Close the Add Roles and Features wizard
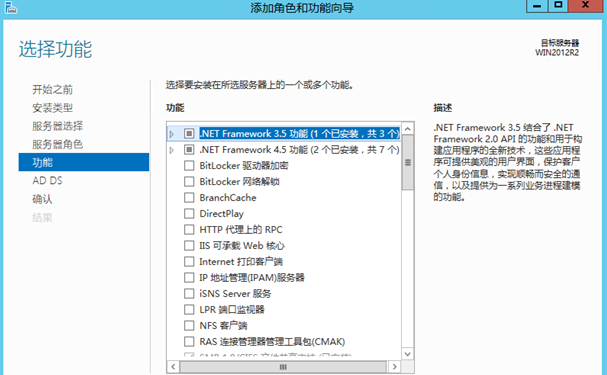 (x=586, y=5)
